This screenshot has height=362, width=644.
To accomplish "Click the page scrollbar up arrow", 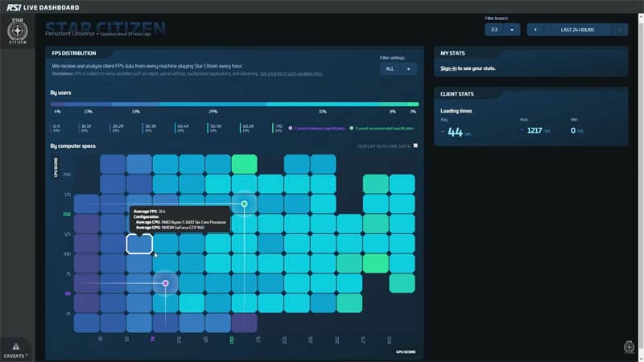I will 641,16.
